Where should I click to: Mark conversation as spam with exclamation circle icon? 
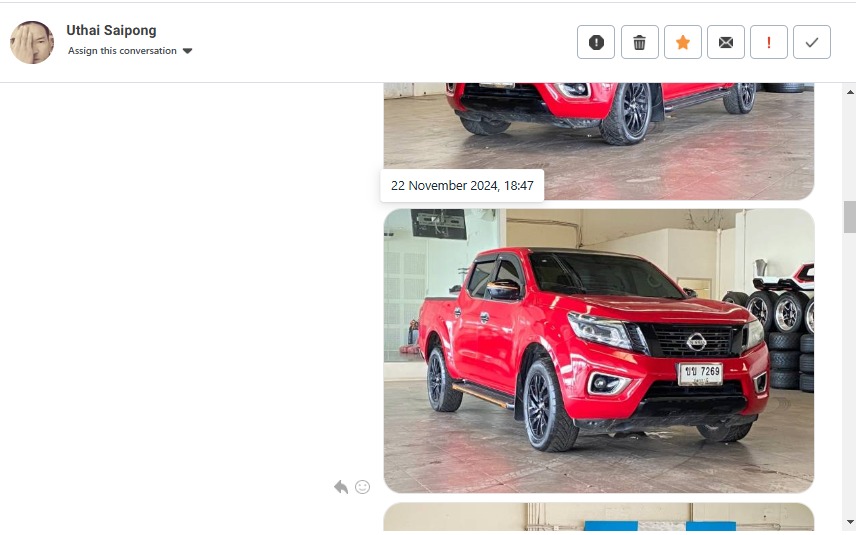(x=596, y=42)
